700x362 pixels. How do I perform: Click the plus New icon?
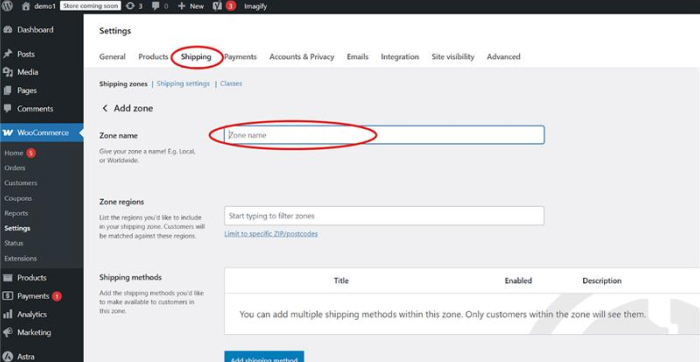click(181, 6)
